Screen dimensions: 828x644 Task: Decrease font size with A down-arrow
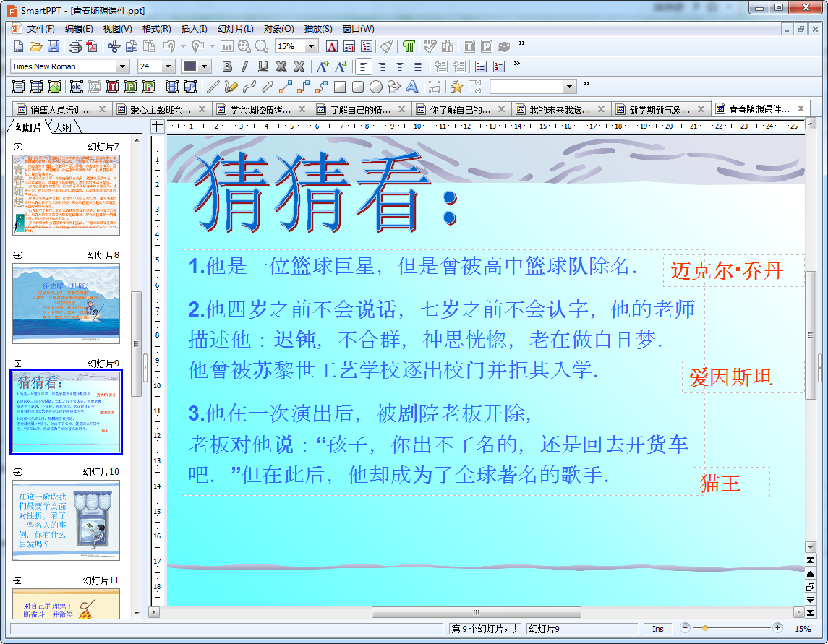(341, 66)
